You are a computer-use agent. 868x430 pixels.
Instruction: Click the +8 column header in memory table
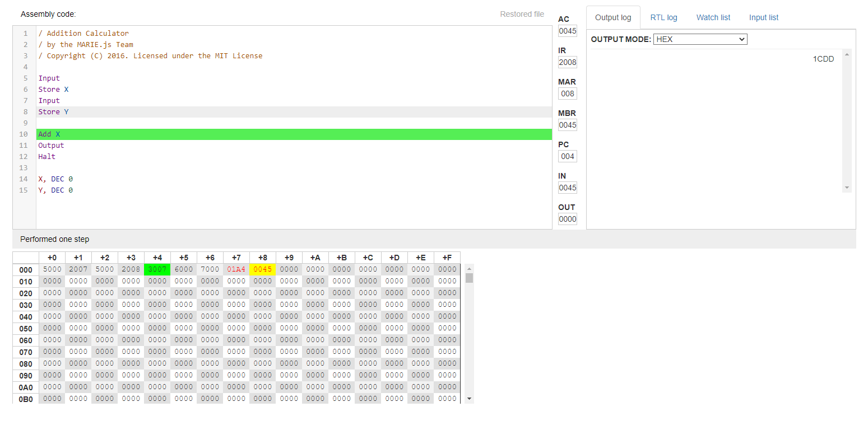[263, 258]
